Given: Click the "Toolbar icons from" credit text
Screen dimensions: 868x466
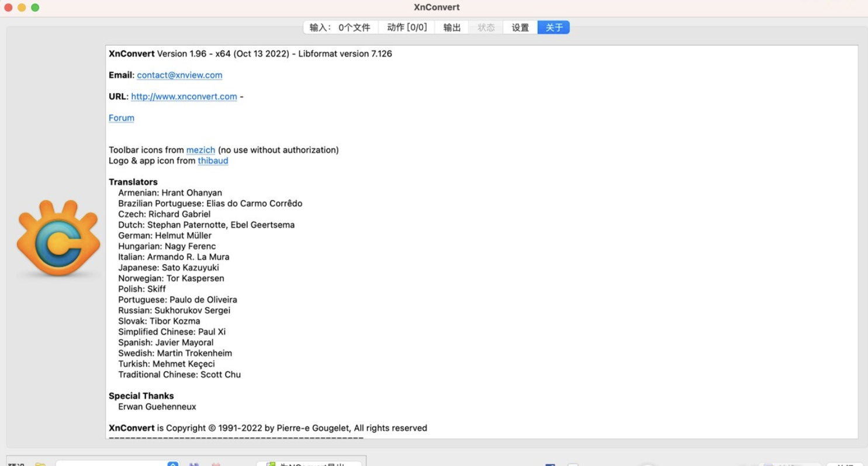Looking at the screenshot, I should 146,150.
